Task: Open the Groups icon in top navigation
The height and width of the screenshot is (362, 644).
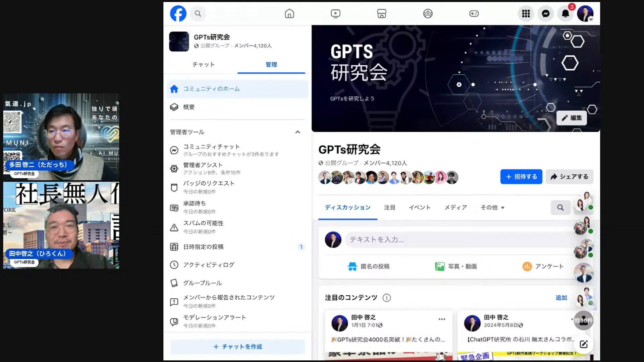Action: coord(428,14)
